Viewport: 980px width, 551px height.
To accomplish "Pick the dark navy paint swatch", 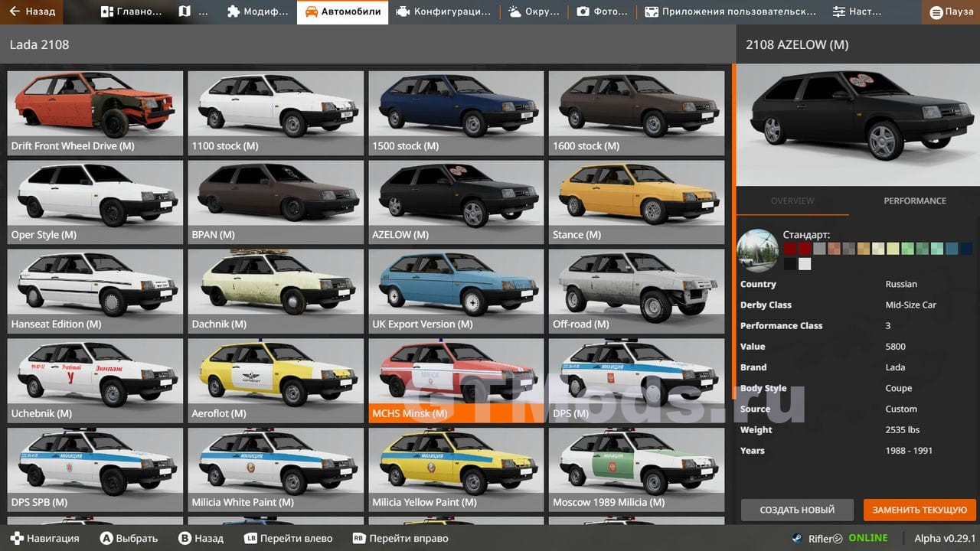I will [x=966, y=249].
